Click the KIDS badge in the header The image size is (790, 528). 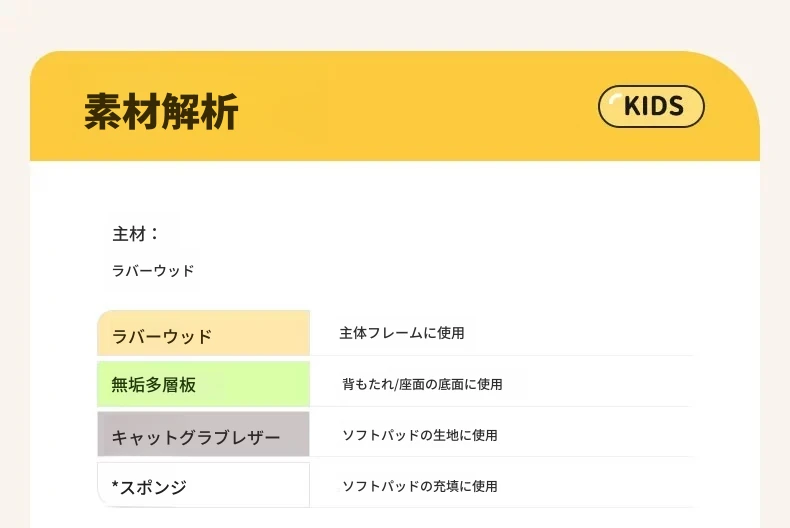(651, 106)
